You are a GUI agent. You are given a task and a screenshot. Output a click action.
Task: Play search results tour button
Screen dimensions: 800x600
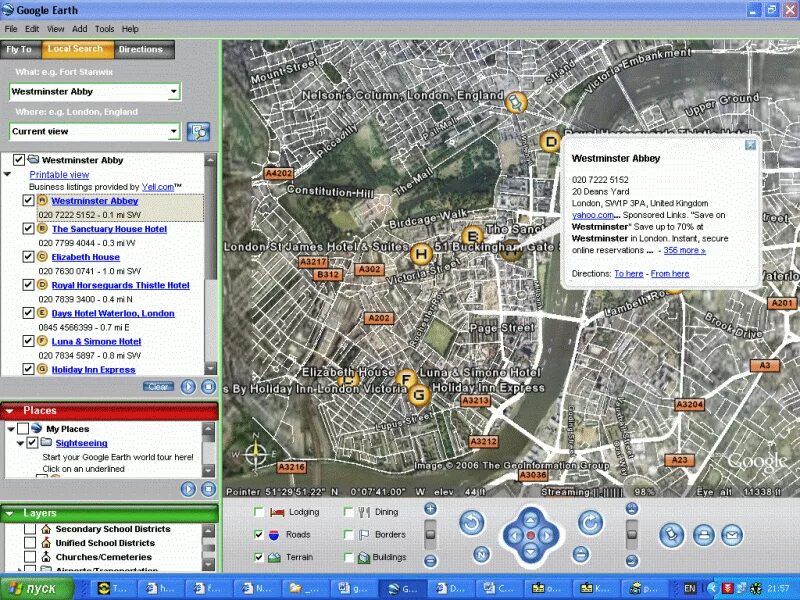tap(188, 387)
